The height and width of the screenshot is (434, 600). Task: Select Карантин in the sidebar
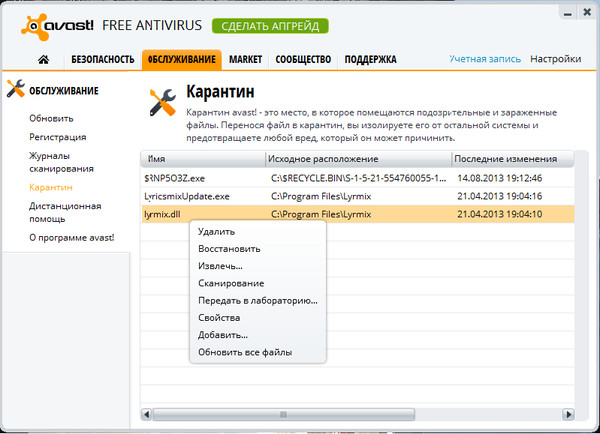pyautogui.click(x=51, y=187)
